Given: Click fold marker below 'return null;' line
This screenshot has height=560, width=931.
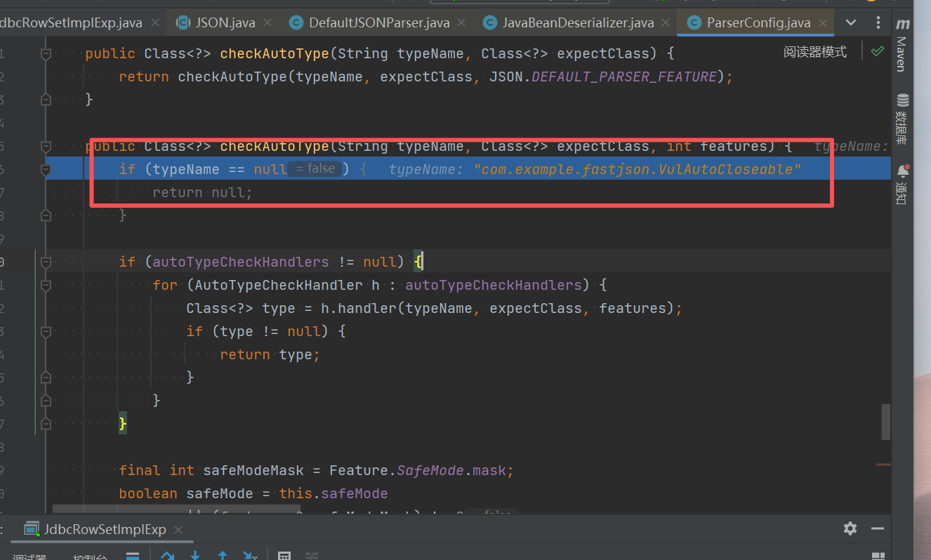Looking at the screenshot, I should (46, 215).
